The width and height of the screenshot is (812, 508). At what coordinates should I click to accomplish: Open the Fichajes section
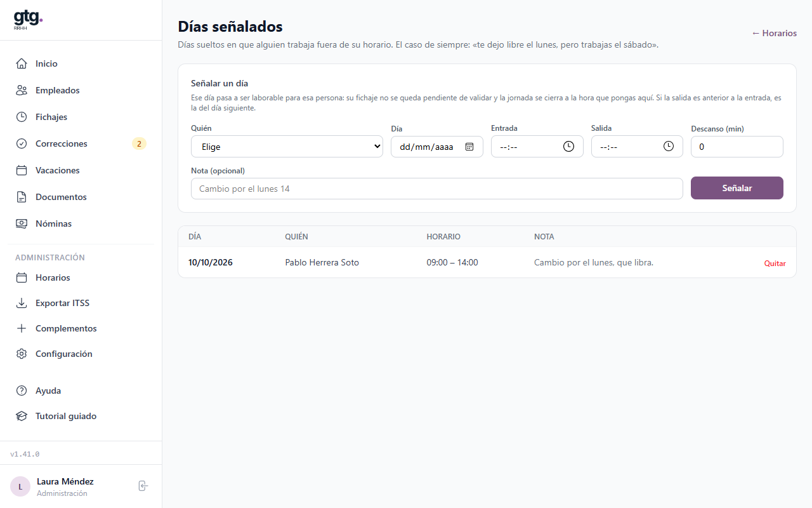pos(81,117)
